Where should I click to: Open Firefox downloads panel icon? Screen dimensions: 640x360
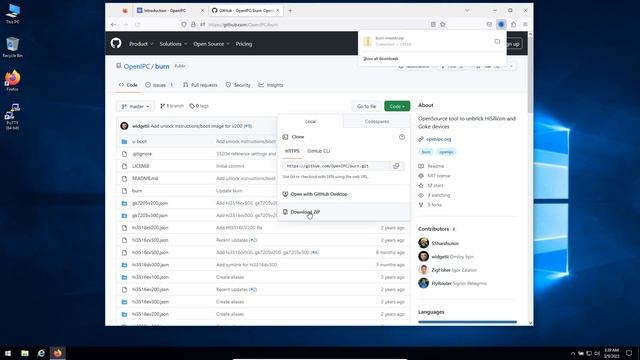tap(501, 24)
